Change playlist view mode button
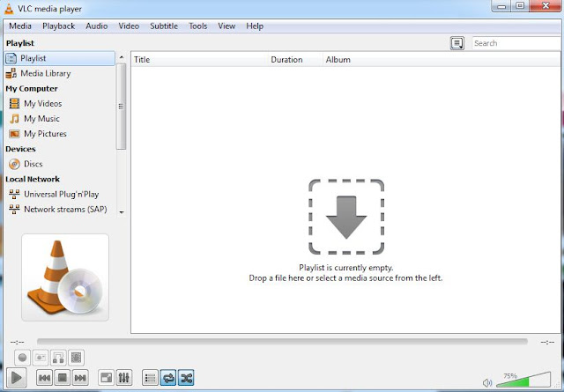 point(457,43)
